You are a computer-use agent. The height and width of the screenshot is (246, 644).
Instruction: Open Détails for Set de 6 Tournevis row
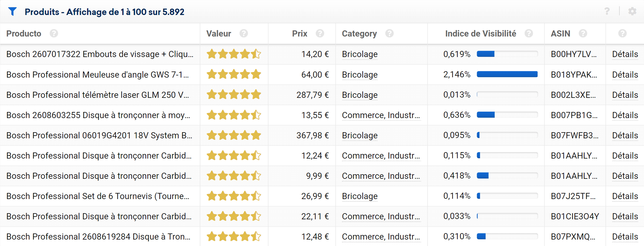pyautogui.click(x=625, y=196)
